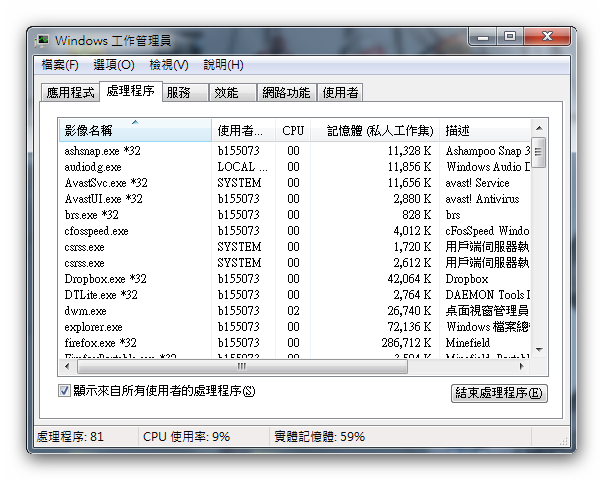Open the 檢視(V) menu
604x481 pixels.
pos(169,65)
